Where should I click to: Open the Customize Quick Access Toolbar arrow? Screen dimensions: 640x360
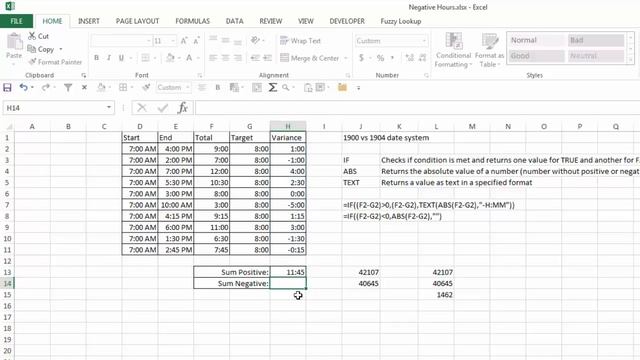coord(358,88)
